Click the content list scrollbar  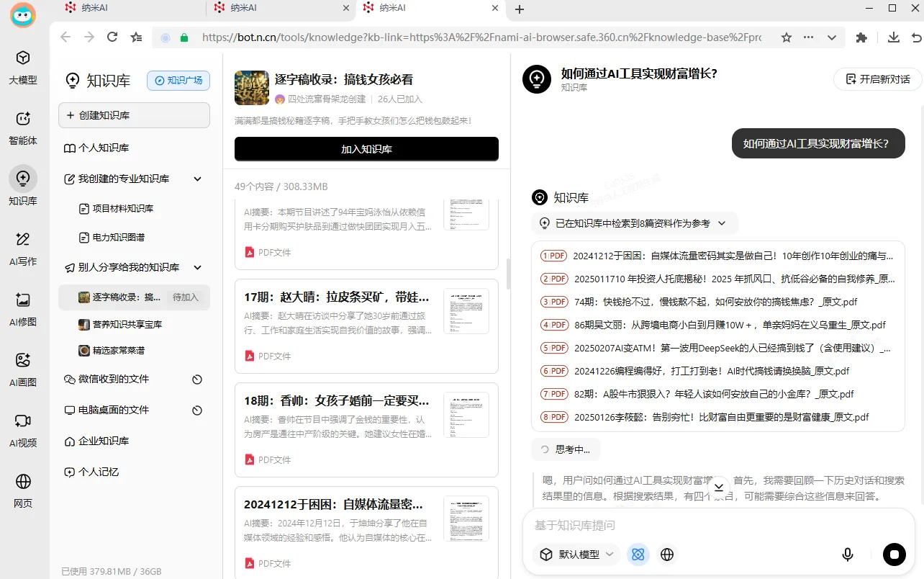tap(509, 274)
